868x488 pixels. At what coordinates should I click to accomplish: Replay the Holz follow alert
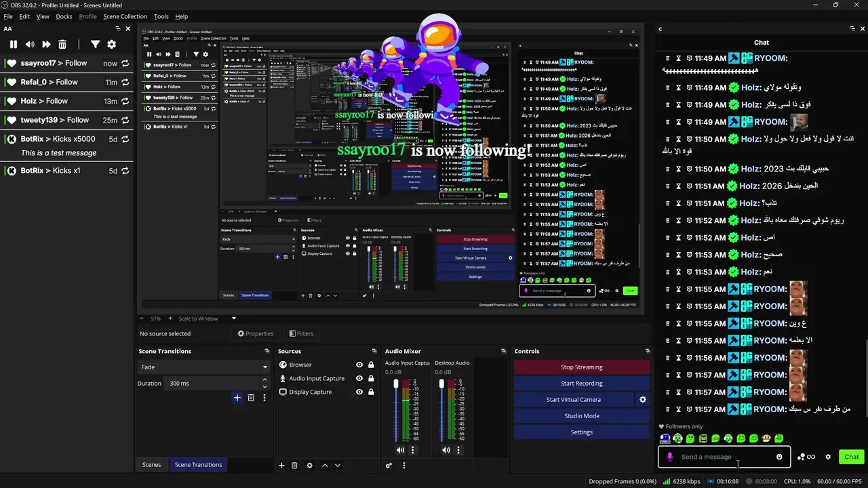coord(125,101)
